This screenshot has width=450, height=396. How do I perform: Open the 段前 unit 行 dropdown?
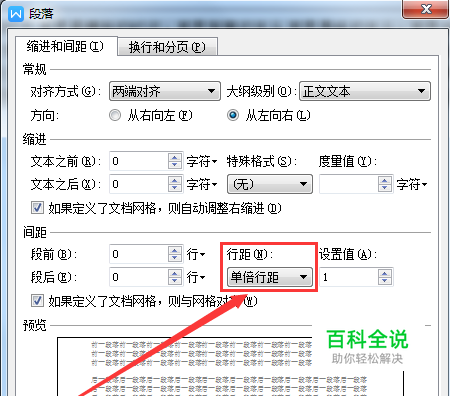196,255
